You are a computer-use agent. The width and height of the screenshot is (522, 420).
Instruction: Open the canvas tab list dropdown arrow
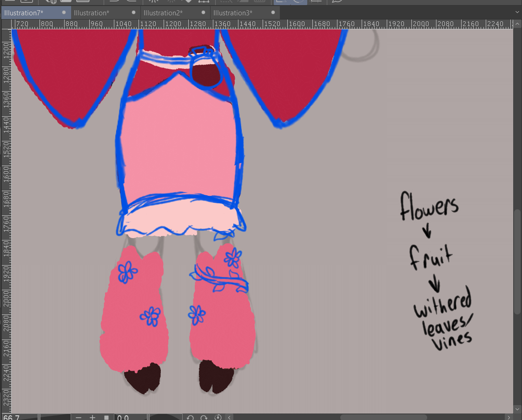[517, 13]
